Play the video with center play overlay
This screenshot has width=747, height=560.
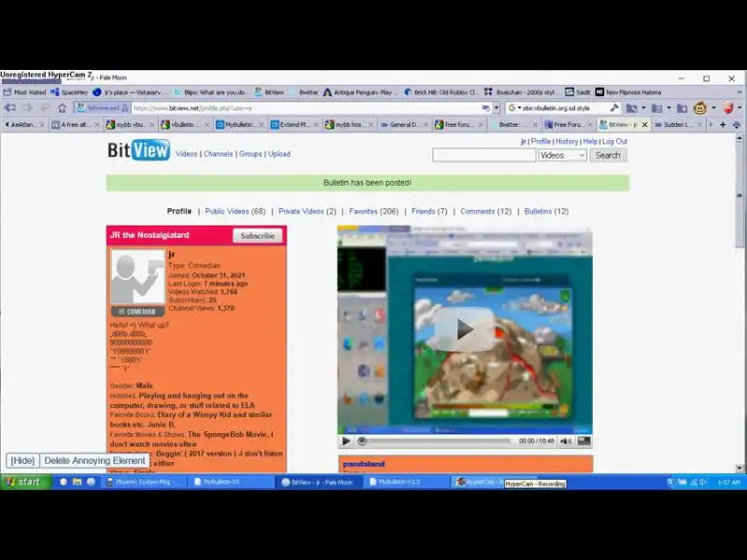(x=464, y=329)
